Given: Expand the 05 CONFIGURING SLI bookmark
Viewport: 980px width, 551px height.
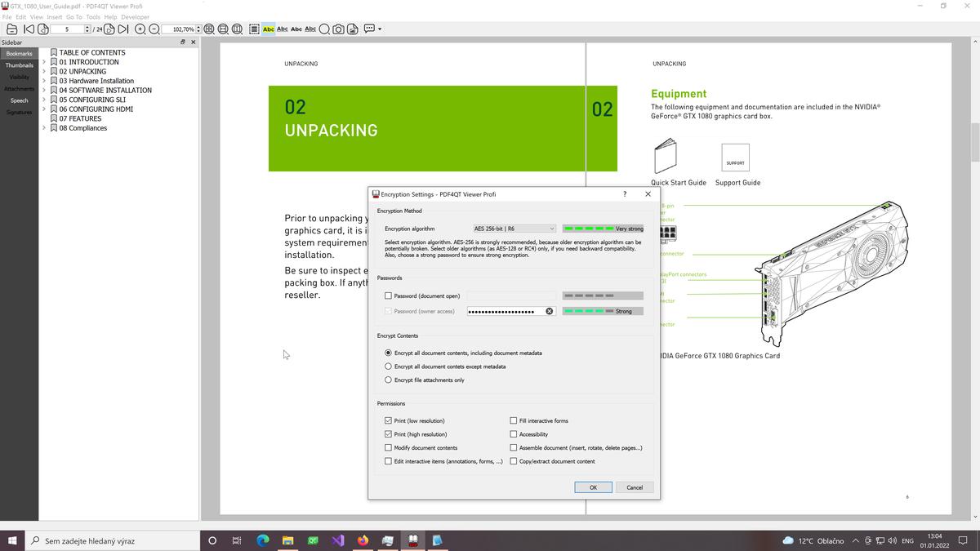Looking at the screenshot, I should tap(43, 100).
